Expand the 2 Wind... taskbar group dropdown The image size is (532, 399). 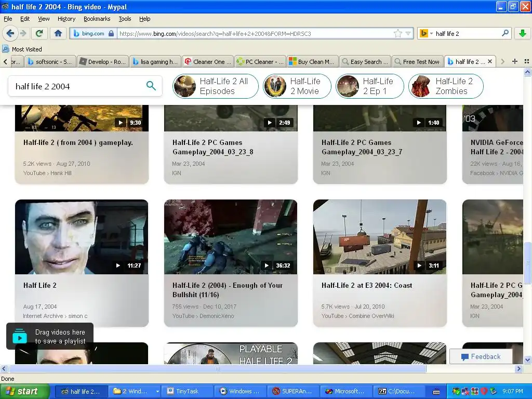(x=157, y=391)
